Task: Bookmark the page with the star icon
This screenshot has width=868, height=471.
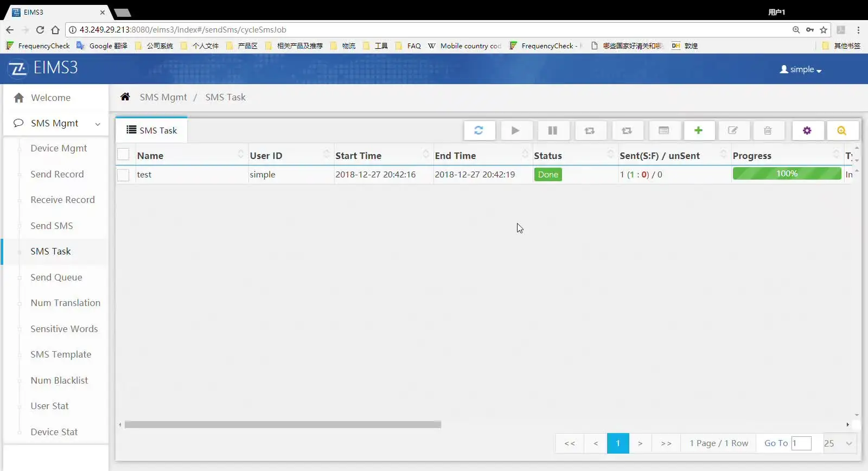Action: pos(824,30)
